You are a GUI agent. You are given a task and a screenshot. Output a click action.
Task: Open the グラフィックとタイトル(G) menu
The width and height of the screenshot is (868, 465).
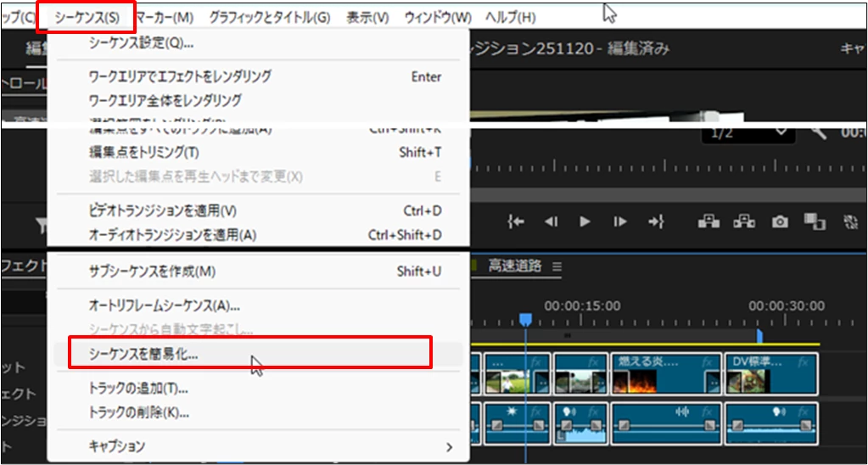click(x=270, y=18)
